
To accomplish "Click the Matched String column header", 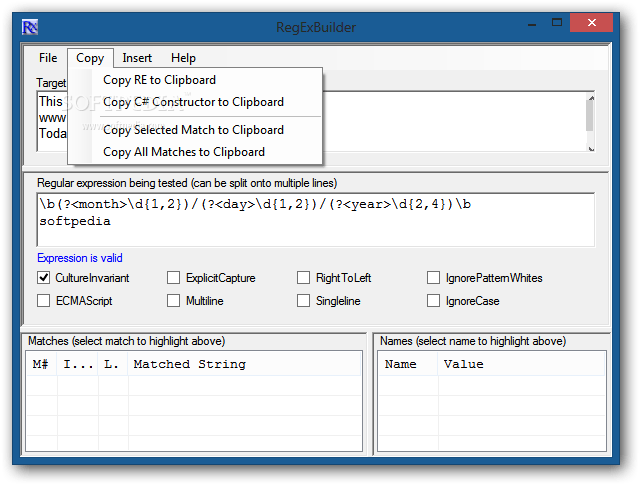I will tap(190, 364).
